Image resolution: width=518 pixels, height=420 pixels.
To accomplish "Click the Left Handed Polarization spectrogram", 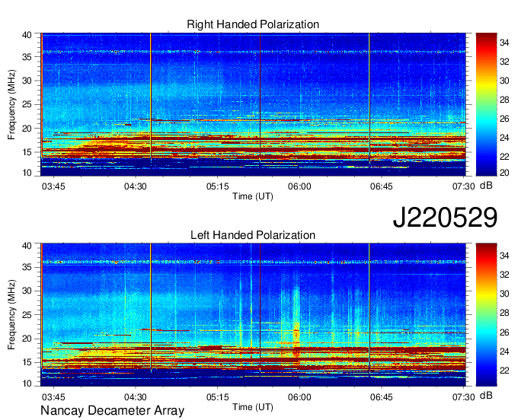I will (253, 315).
